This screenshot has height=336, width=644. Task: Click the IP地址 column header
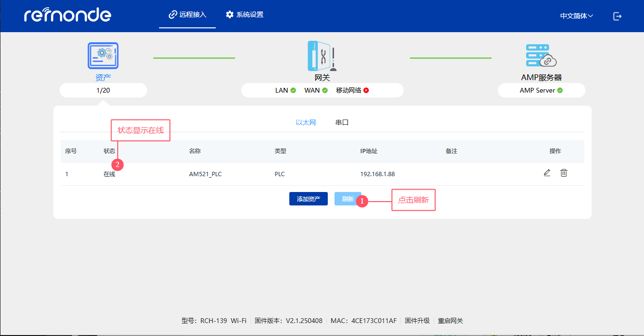(x=369, y=151)
